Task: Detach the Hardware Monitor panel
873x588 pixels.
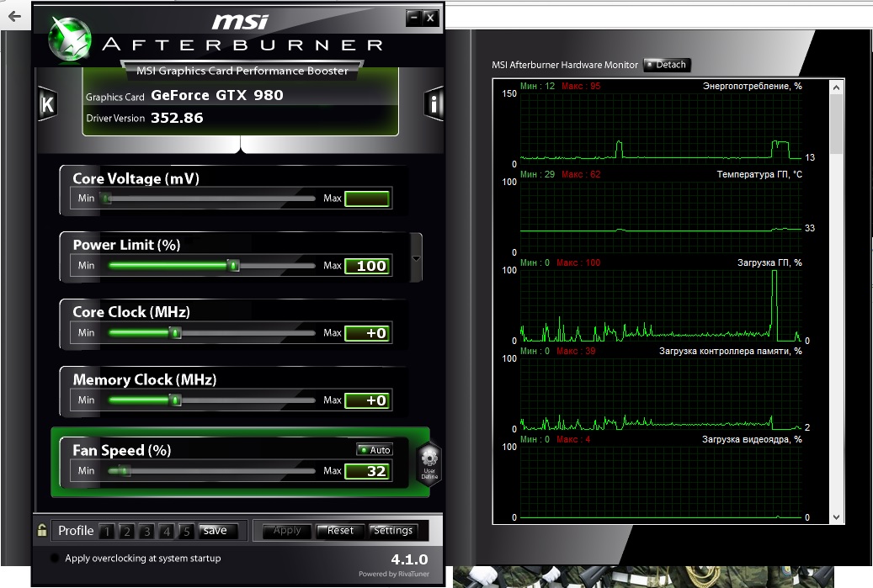Action: coord(667,65)
